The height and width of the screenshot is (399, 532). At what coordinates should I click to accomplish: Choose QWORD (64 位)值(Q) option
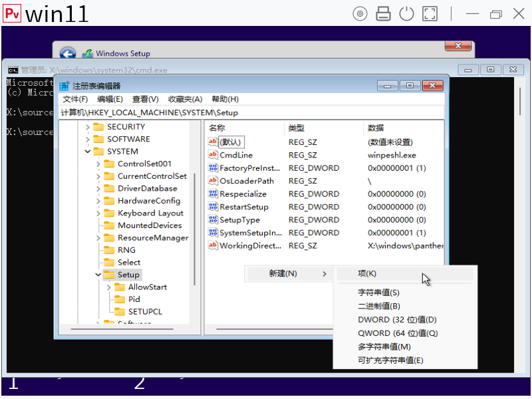pyautogui.click(x=405, y=333)
